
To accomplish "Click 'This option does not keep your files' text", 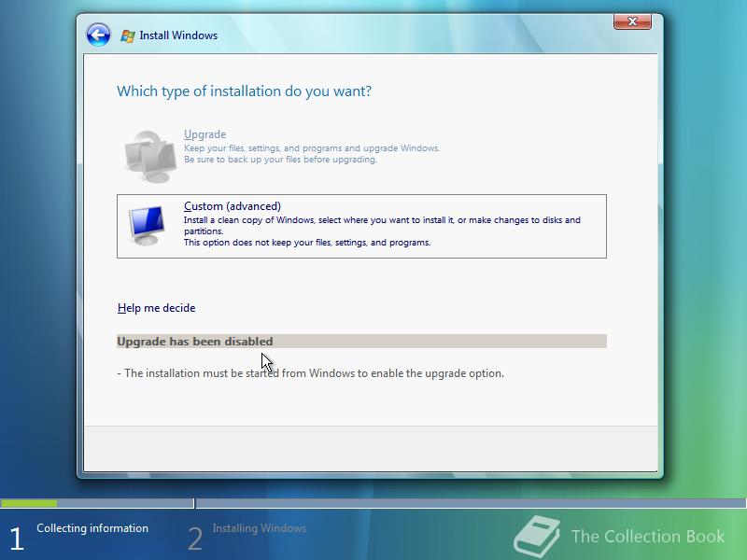I will [307, 243].
